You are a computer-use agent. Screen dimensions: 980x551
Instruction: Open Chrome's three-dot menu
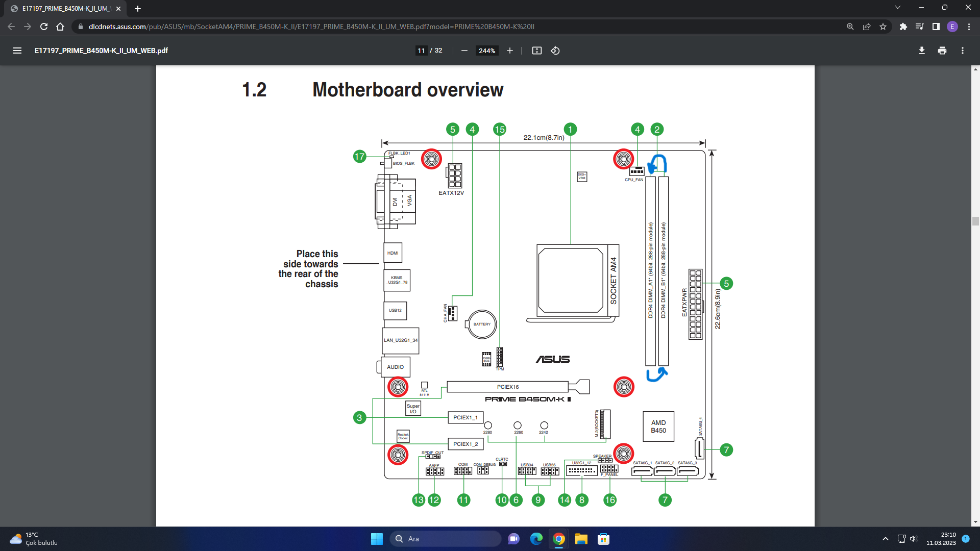969,27
